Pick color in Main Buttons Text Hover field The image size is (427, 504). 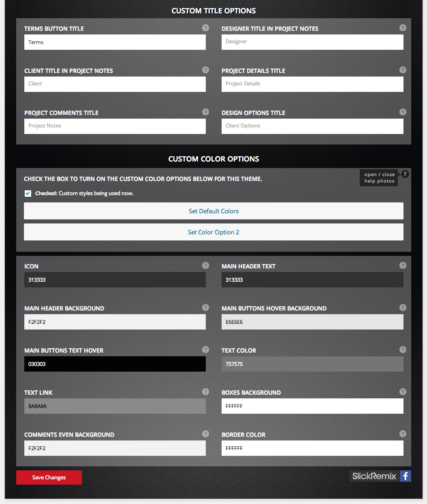(x=115, y=364)
